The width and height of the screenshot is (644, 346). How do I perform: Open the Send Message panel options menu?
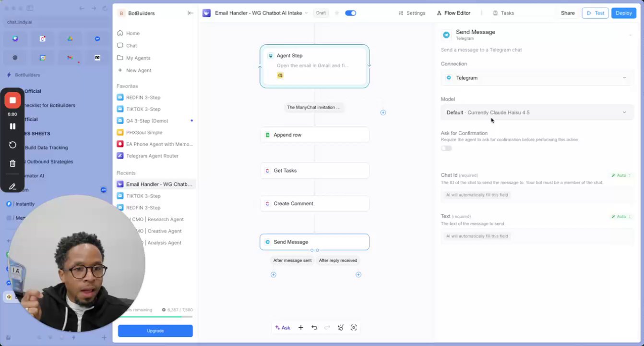point(630,35)
